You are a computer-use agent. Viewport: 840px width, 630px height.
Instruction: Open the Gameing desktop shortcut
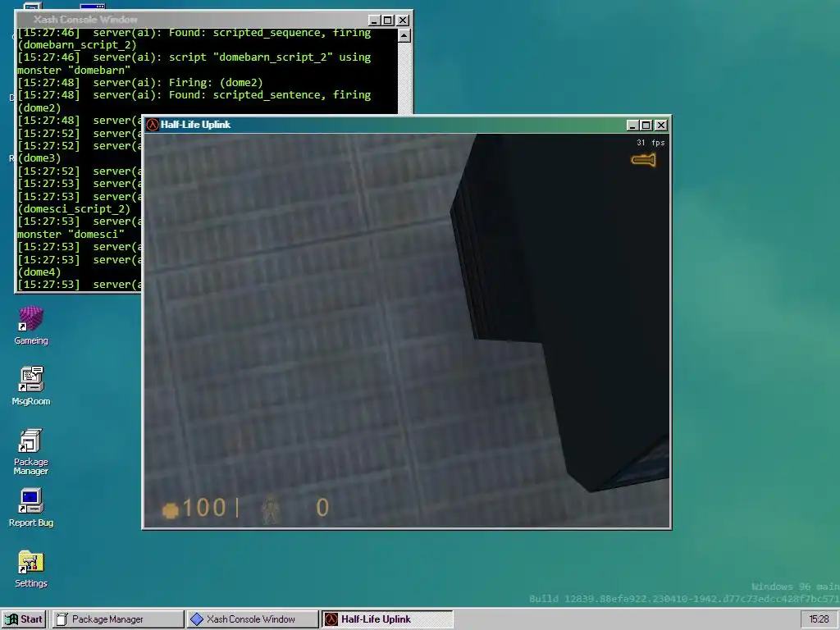pos(30,325)
